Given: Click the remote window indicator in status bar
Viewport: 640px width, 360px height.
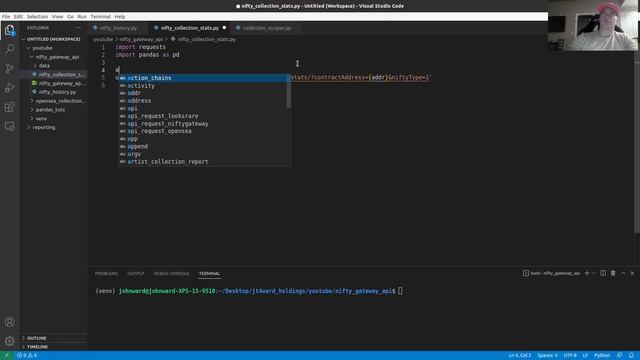Looking at the screenshot, I should tap(7, 356).
